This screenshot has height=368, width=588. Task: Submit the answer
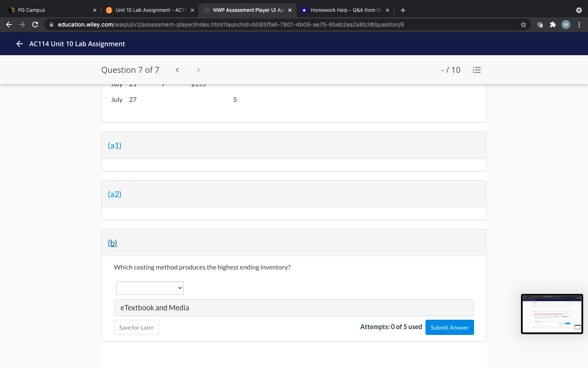pos(450,328)
